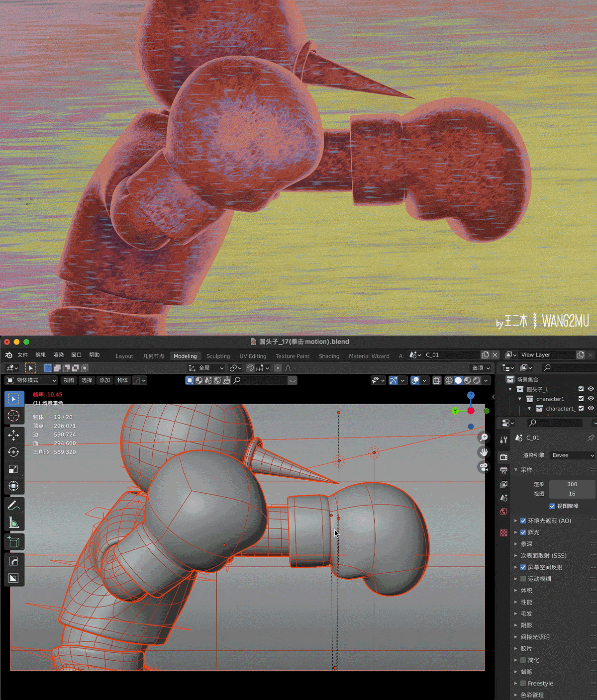Open the 渲染 menu
The width and height of the screenshot is (597, 700).
coord(59,355)
